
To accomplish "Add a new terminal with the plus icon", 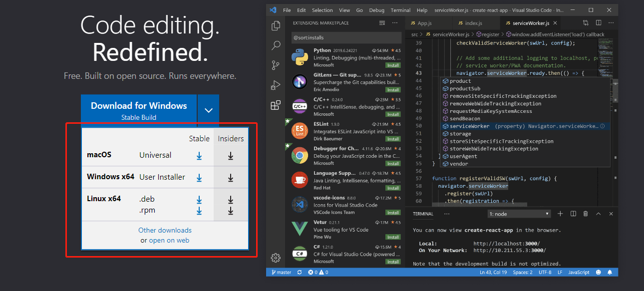I will point(560,214).
